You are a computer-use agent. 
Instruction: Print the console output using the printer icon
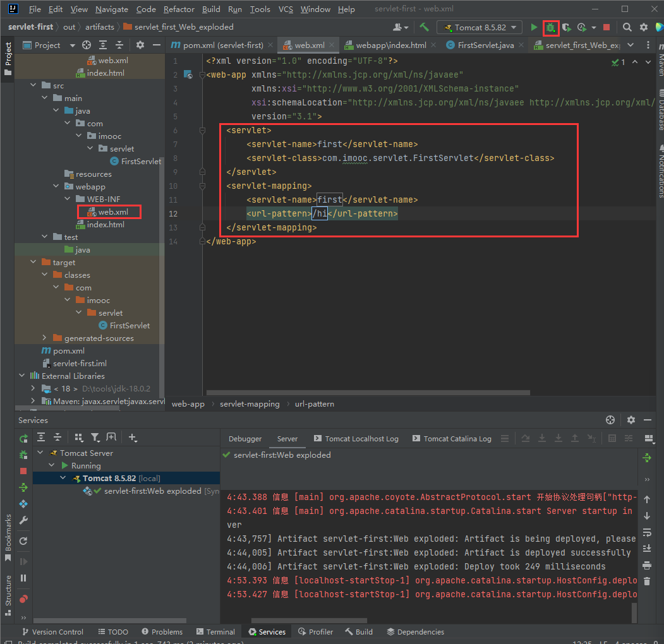click(x=646, y=565)
